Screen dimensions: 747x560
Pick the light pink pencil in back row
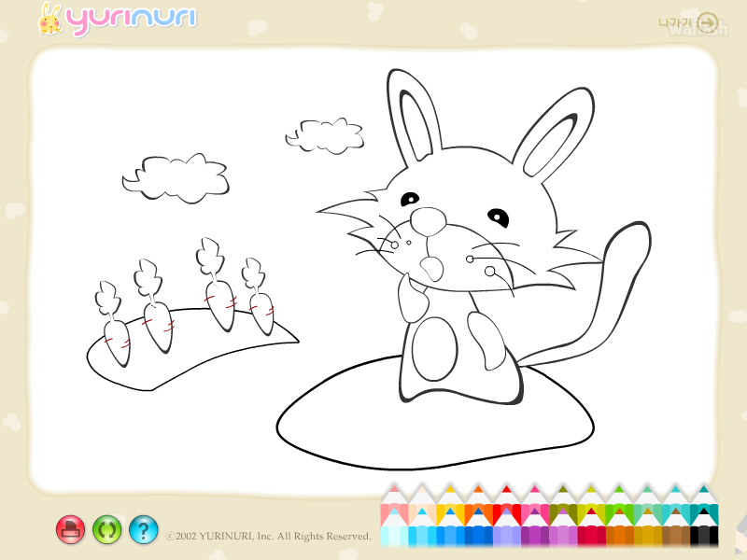pos(394,505)
